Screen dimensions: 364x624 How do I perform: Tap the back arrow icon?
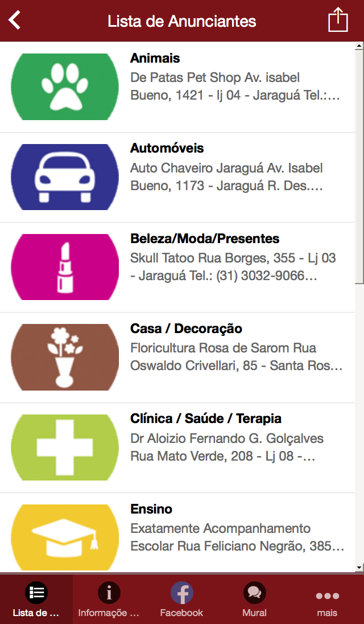click(x=15, y=20)
